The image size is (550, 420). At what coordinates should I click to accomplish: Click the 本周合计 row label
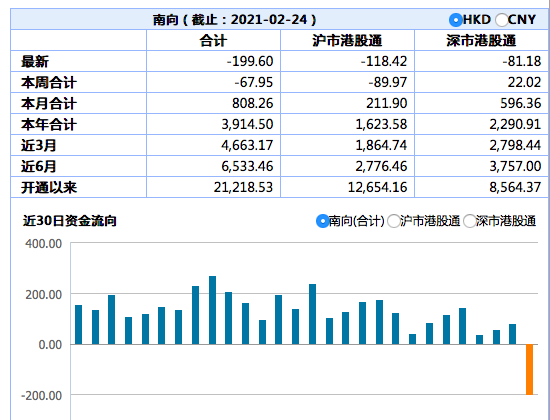pos(49,82)
